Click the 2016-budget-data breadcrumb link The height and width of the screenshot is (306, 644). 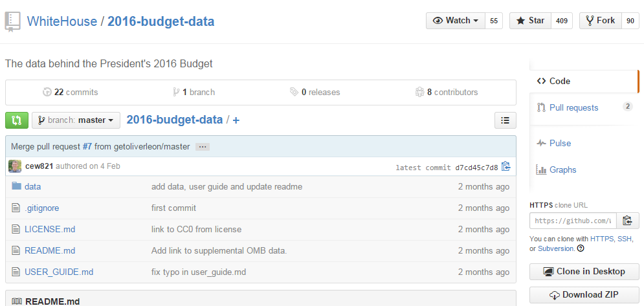[x=175, y=120]
